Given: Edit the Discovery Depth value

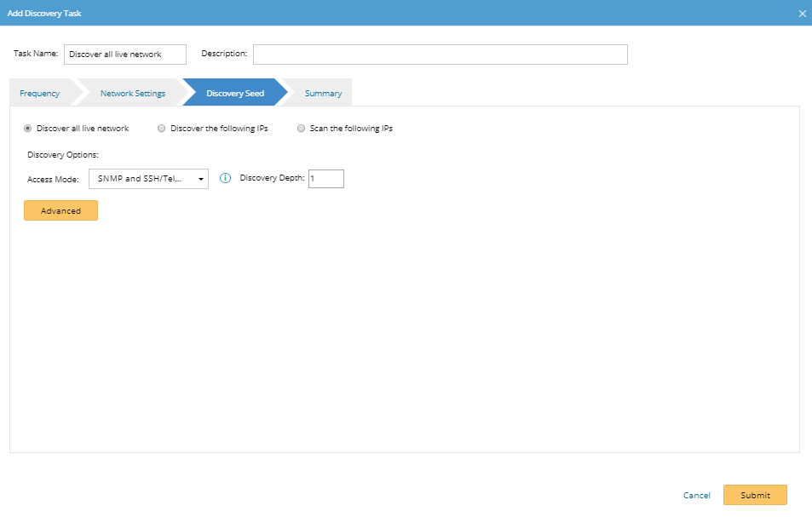Looking at the screenshot, I should point(326,179).
